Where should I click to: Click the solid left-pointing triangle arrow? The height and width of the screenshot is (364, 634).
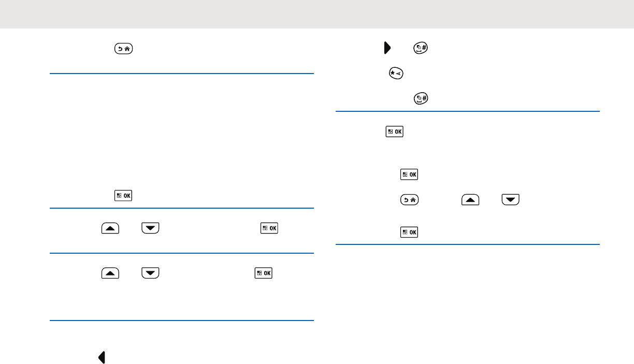point(102,357)
